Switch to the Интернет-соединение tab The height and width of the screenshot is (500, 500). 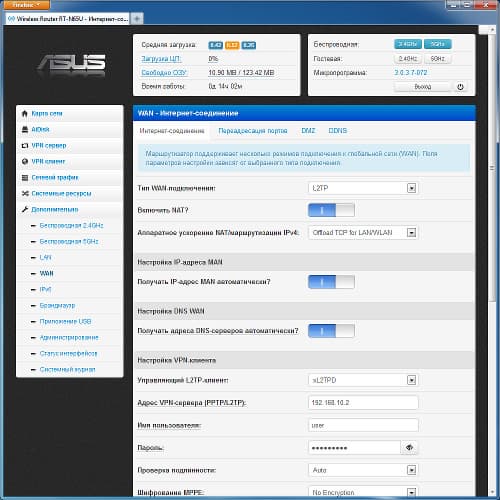tap(172, 131)
